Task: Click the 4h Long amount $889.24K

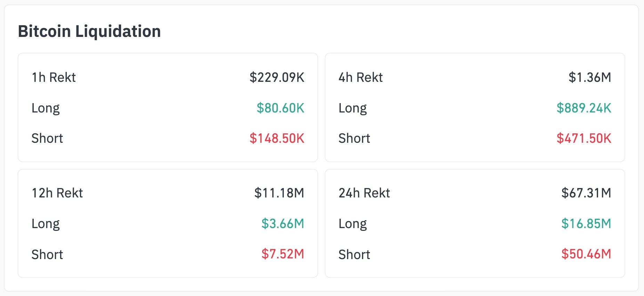Action: pos(584,108)
